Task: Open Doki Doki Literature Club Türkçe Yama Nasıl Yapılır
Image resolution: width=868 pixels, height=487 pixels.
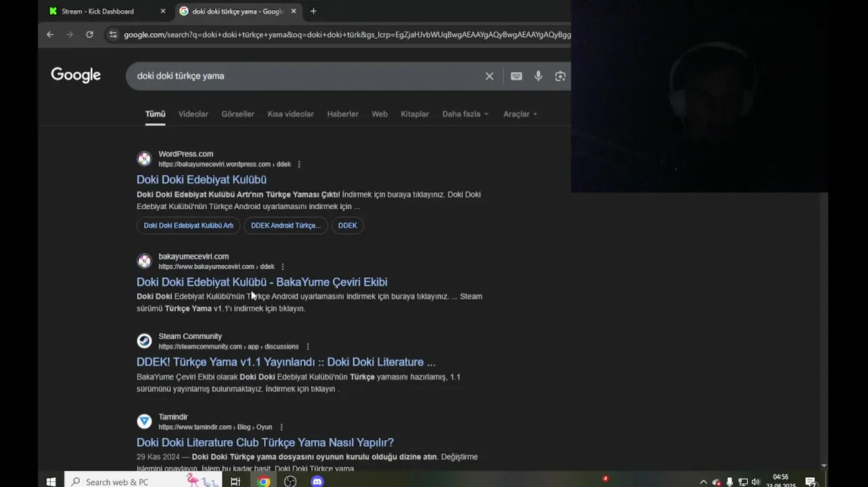Action: coord(265,442)
